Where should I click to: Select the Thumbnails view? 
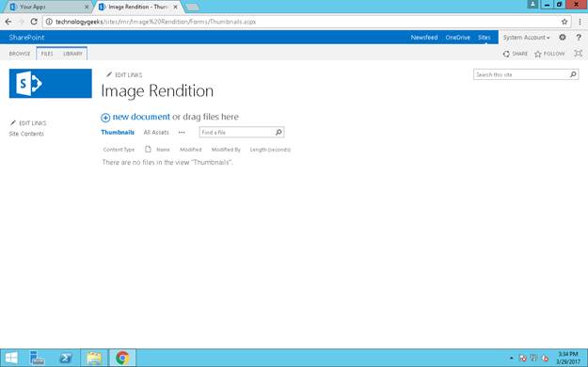pyautogui.click(x=118, y=132)
